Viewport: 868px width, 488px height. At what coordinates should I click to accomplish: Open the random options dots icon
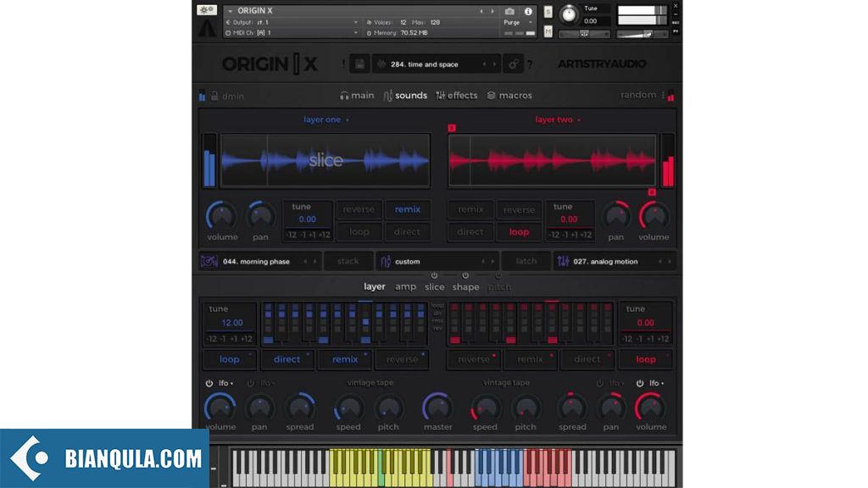tap(663, 95)
